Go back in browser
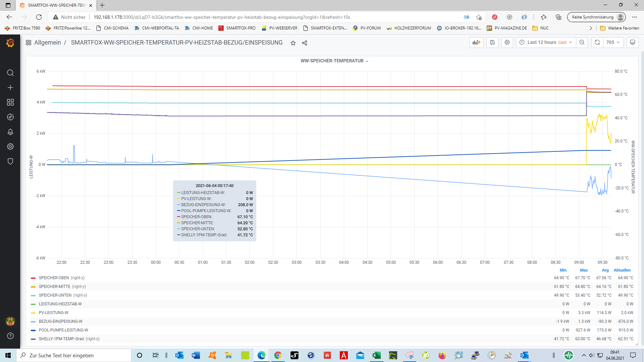 tap(9, 17)
